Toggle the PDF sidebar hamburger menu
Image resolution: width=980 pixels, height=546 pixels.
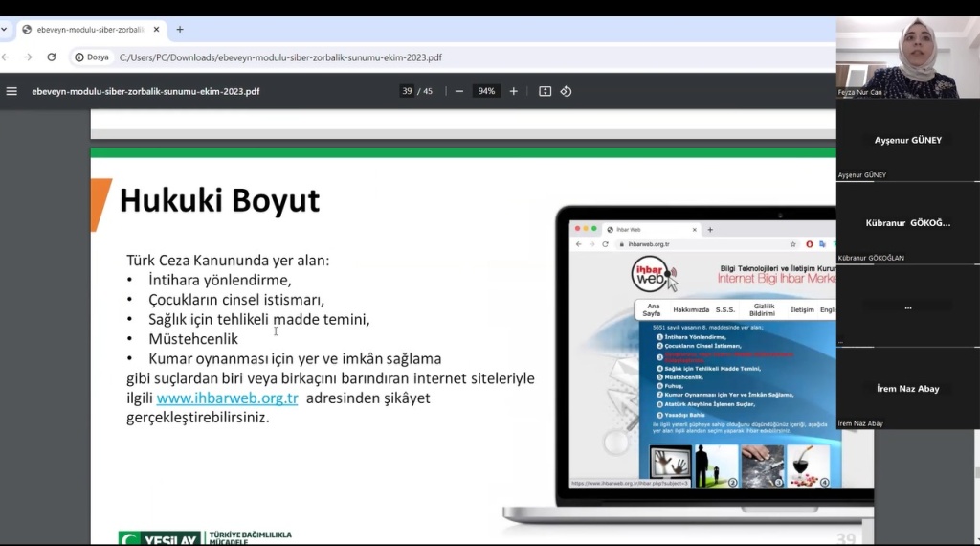click(x=11, y=91)
